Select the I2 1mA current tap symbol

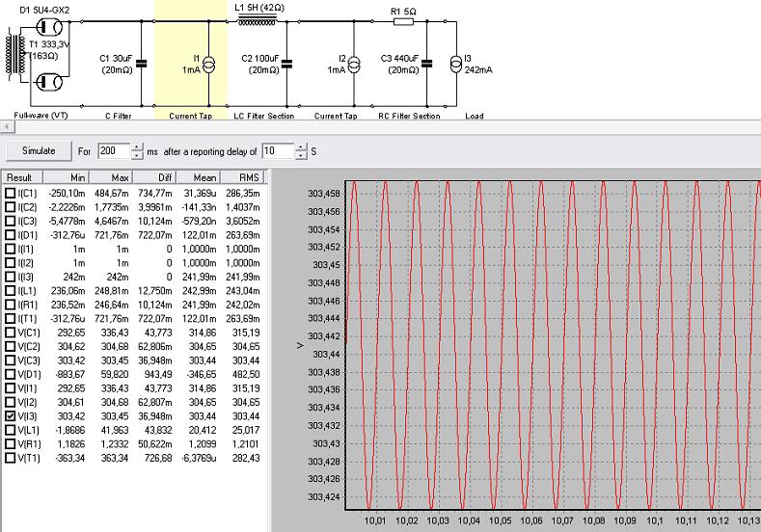pos(353,65)
